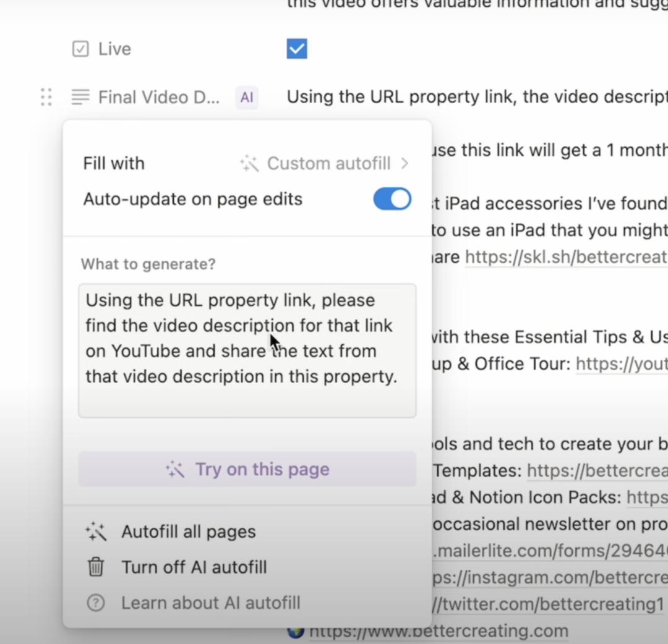Click the purple AI badge

247,97
